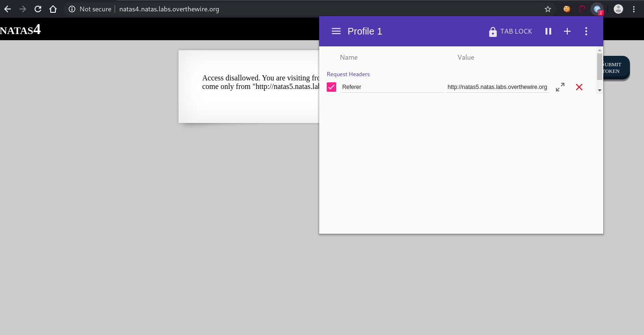Open the browser home page

pos(53,9)
